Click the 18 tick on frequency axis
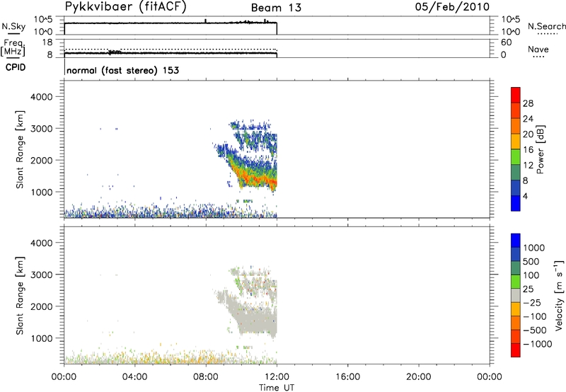 click(47, 42)
